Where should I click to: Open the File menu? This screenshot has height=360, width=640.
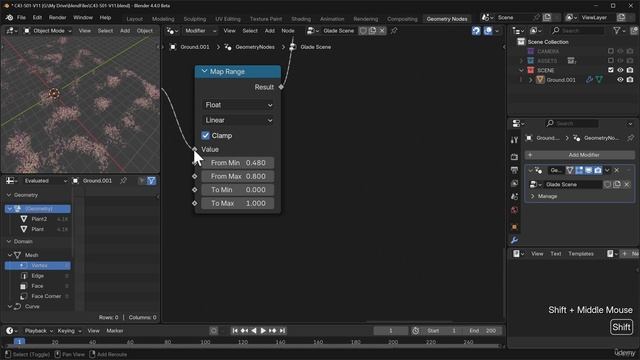[21, 18]
